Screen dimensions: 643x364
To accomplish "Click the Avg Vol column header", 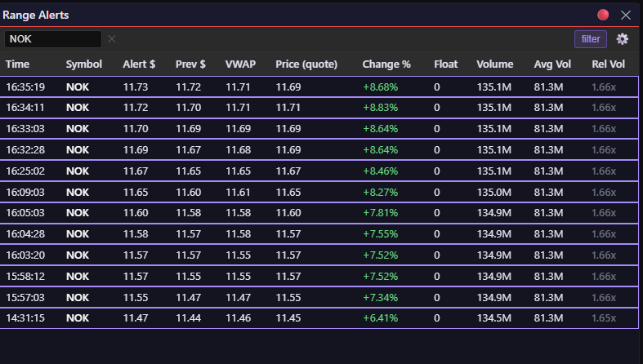I will (552, 64).
